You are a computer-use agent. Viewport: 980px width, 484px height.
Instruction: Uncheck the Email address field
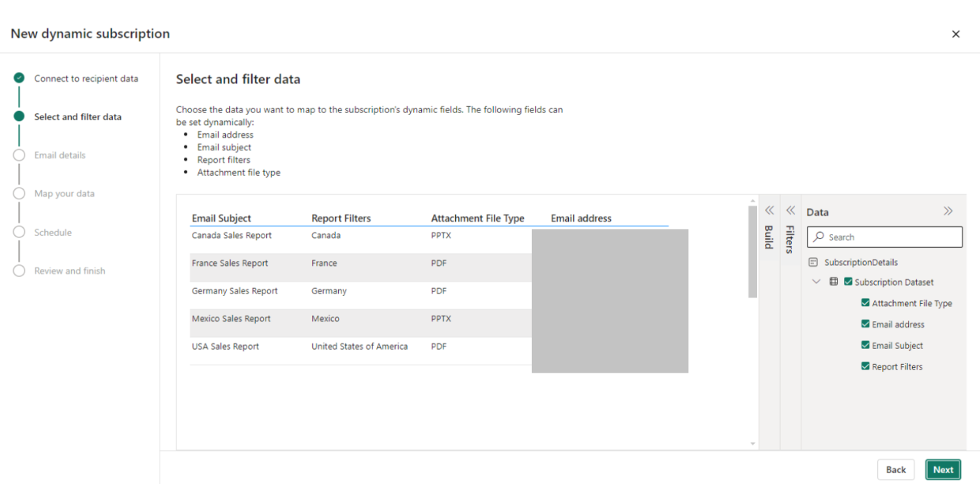pyautogui.click(x=865, y=323)
